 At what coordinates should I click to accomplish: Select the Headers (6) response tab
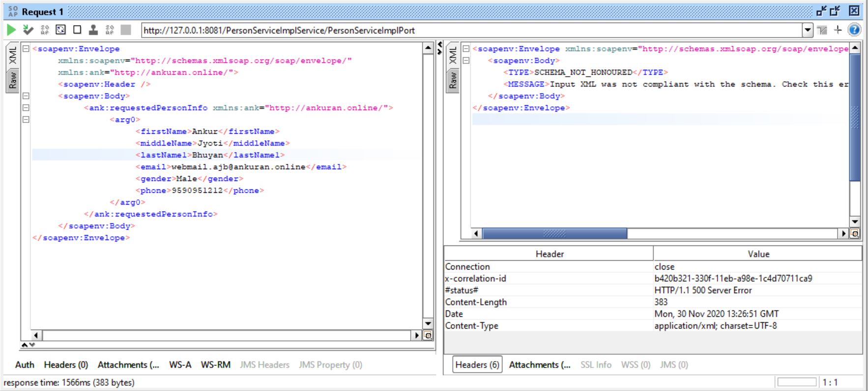[477, 364]
